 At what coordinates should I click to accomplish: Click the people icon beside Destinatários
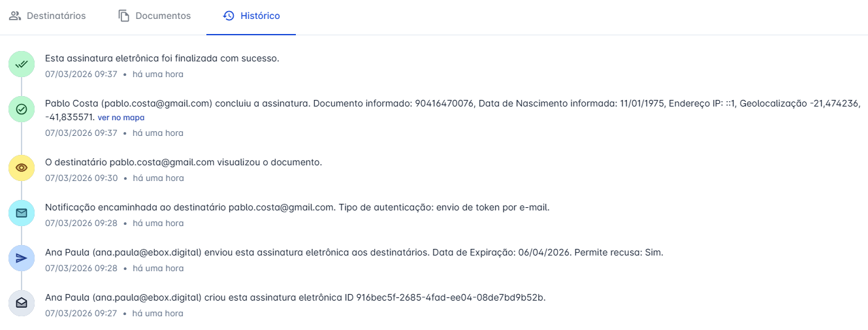pyautogui.click(x=15, y=16)
